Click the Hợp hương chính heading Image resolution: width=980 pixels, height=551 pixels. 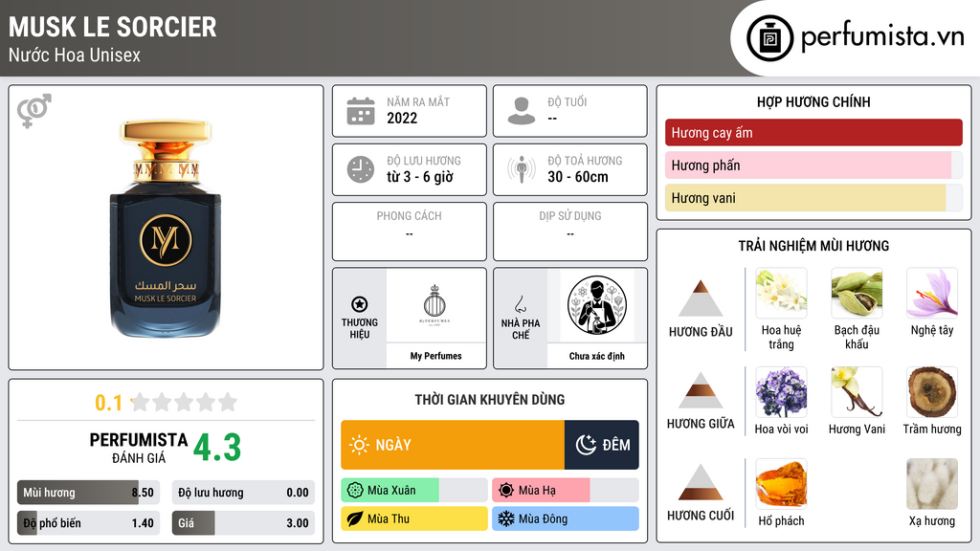click(813, 101)
